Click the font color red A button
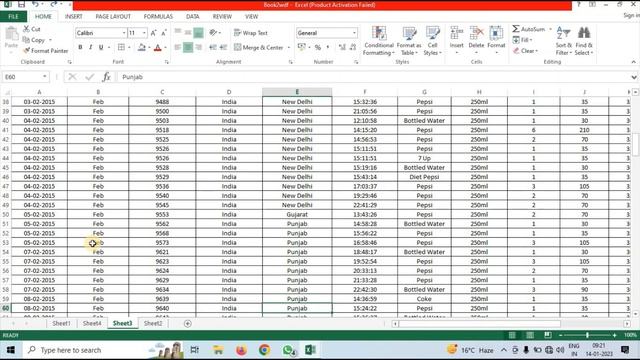Screen dimensions: 640x360 158,47
